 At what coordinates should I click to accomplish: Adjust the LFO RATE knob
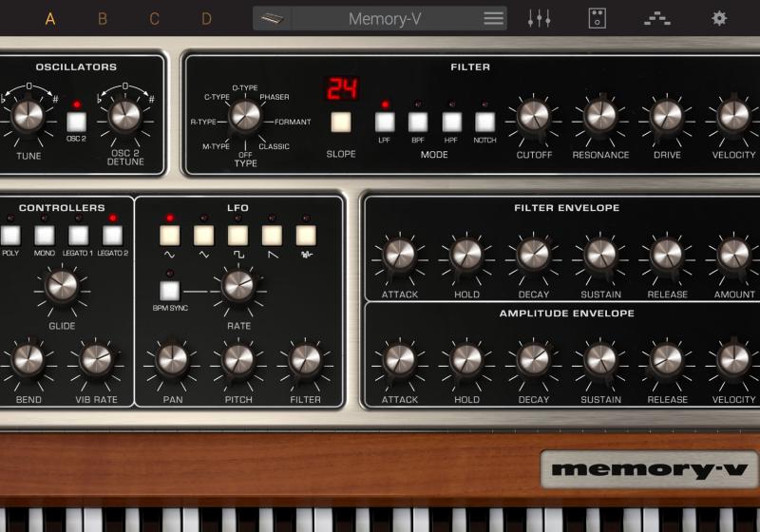(238, 286)
